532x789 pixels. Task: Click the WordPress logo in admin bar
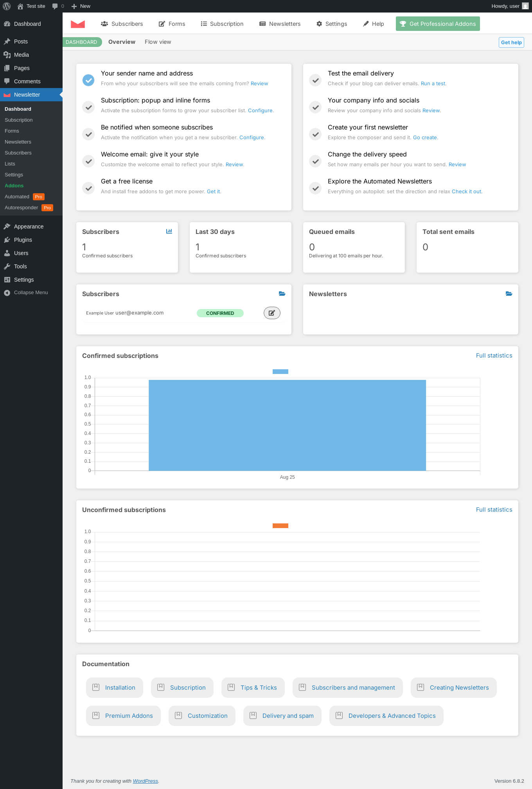7,6
